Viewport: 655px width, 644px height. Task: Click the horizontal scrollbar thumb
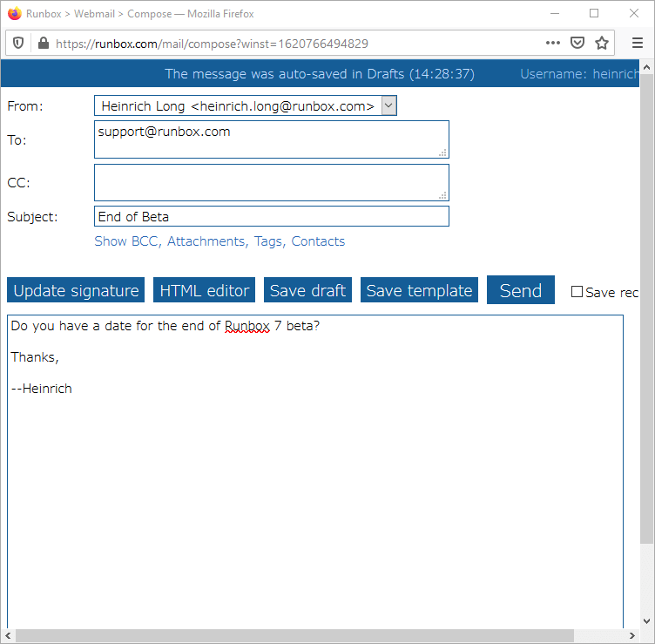tap(294, 635)
